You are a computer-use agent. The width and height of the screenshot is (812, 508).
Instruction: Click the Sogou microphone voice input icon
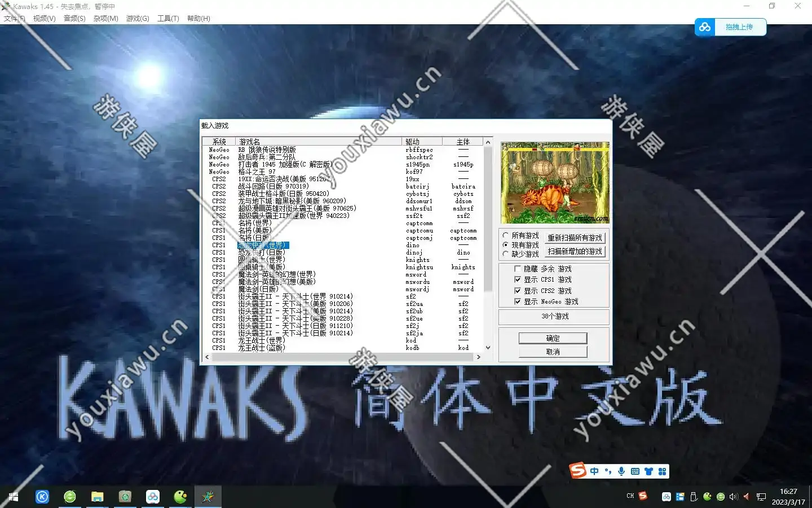tap(621, 471)
